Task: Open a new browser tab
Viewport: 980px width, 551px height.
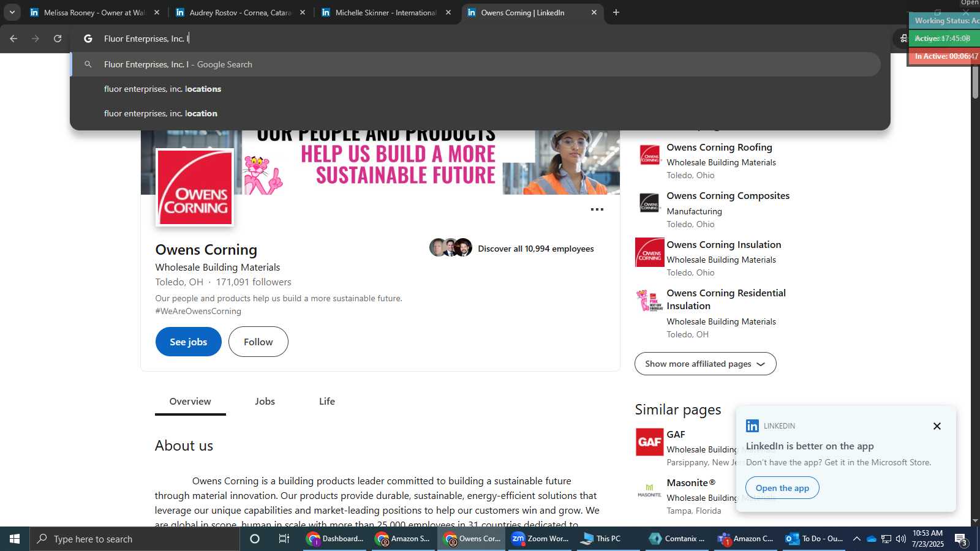Action: (x=616, y=12)
